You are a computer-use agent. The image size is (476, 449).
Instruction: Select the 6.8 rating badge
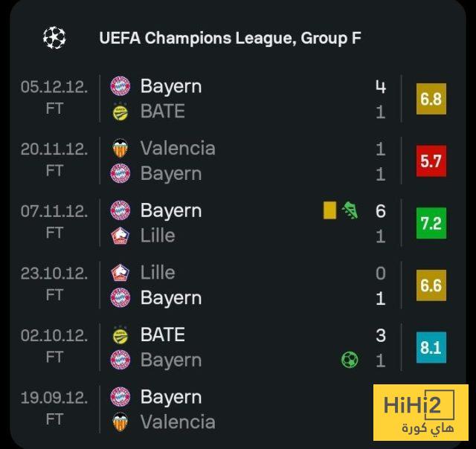point(431,99)
